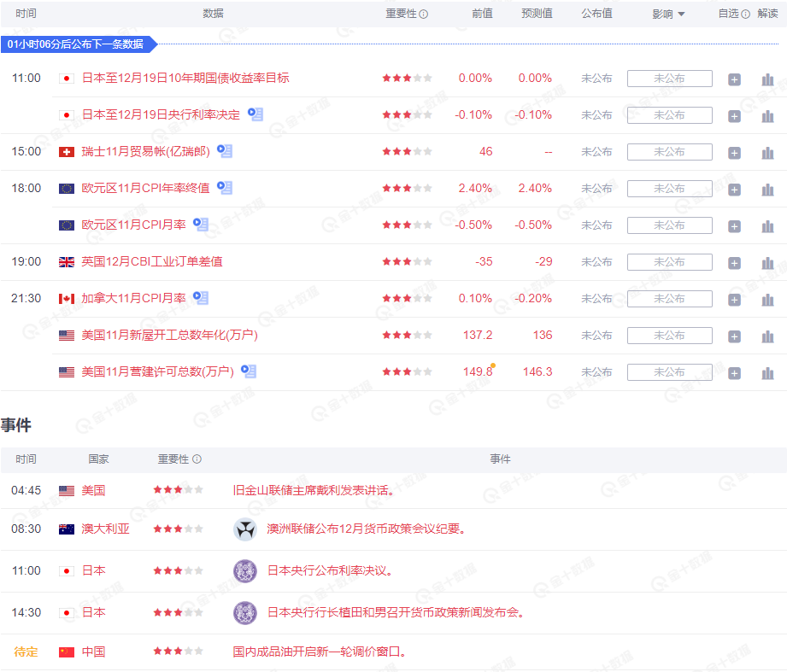
Task: Click the video explanation icon beside 瑞士11月贸易帐
Action: tap(224, 151)
